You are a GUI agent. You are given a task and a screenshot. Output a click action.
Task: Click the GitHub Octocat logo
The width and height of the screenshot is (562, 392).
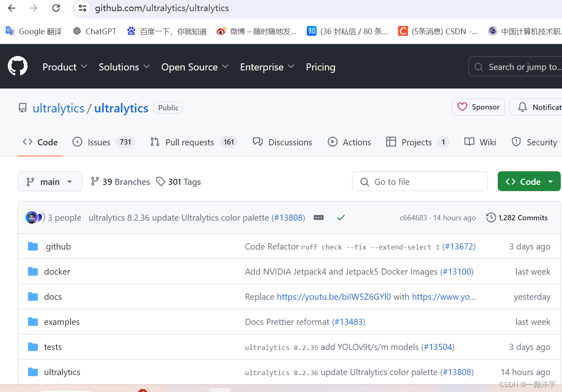coord(18,66)
